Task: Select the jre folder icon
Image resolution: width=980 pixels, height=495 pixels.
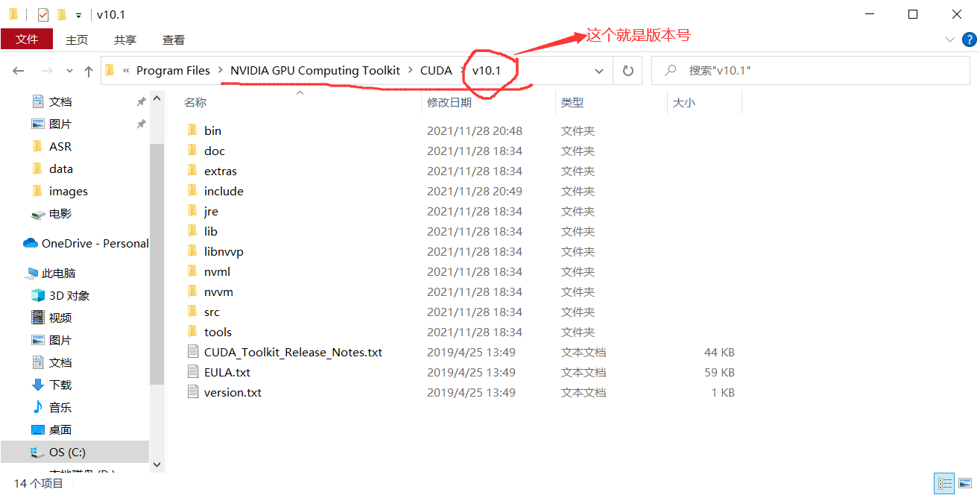Action: (192, 211)
